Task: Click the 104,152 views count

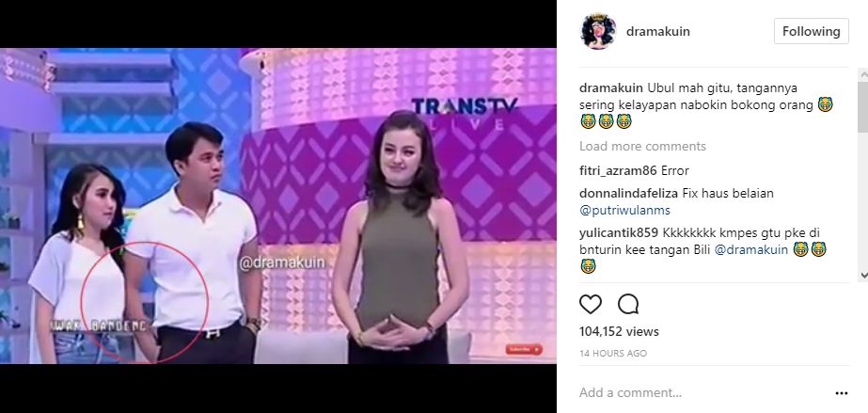Action: (619, 331)
